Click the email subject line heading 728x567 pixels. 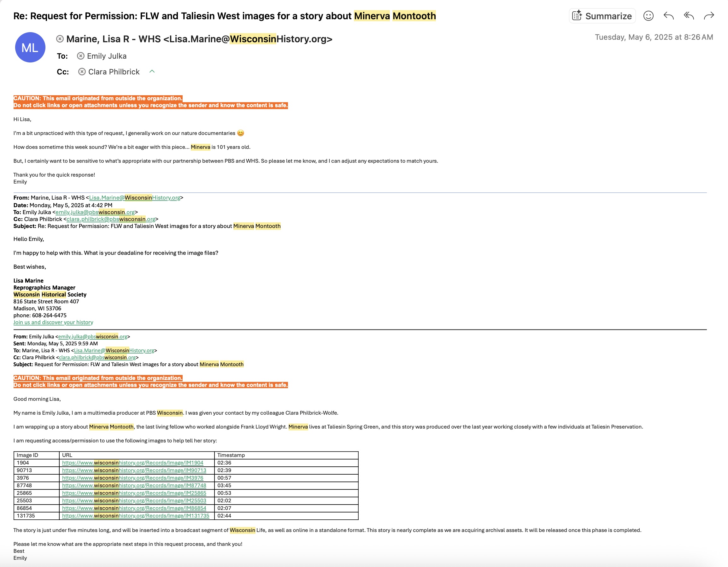click(x=224, y=16)
